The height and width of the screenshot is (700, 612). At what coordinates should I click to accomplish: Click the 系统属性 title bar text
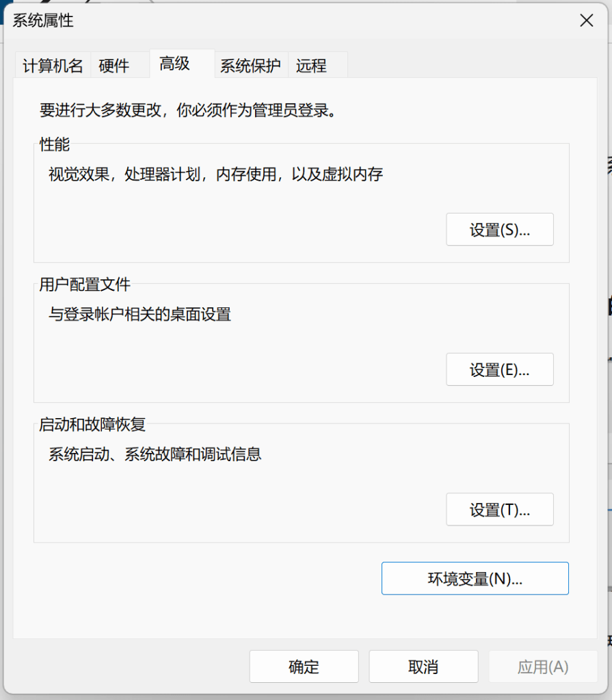(x=43, y=21)
